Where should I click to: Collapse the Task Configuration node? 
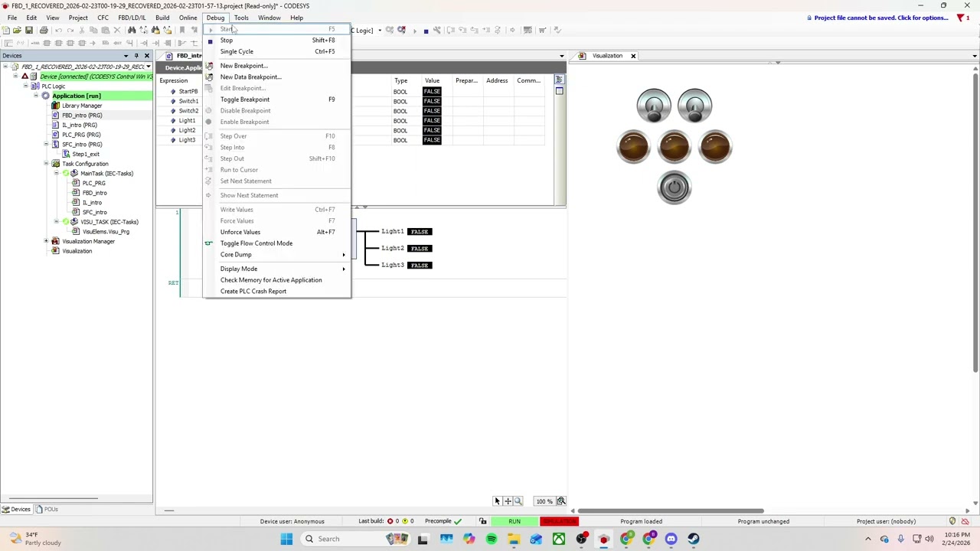click(46, 164)
